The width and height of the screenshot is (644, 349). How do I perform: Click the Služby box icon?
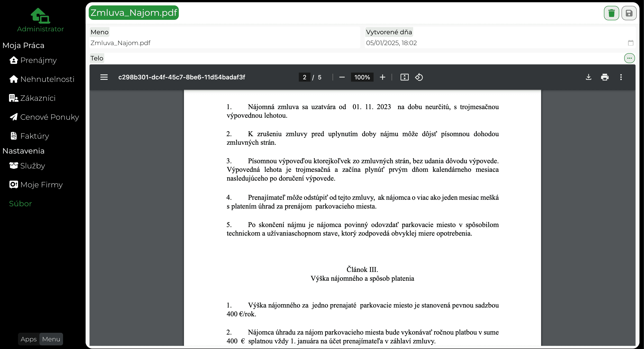click(14, 166)
